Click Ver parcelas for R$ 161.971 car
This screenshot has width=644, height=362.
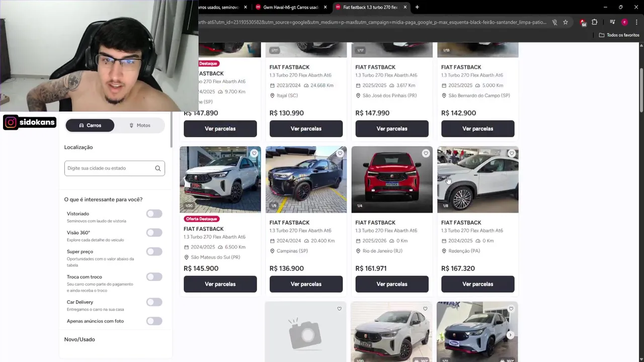392,284
